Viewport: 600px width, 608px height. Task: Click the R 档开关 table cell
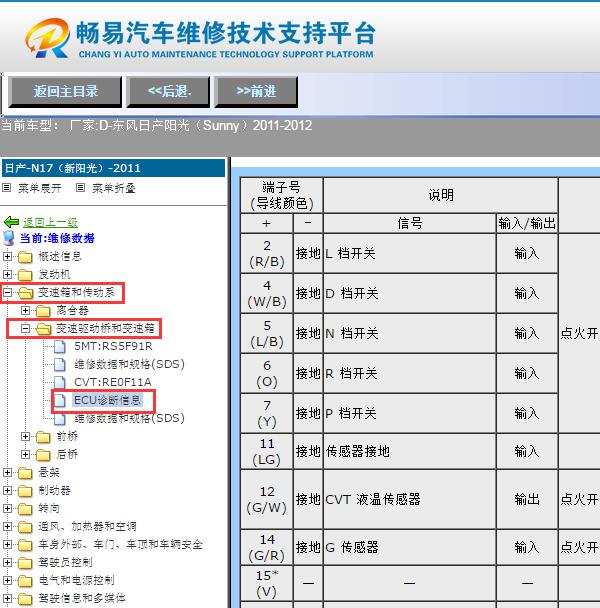[x=409, y=373]
